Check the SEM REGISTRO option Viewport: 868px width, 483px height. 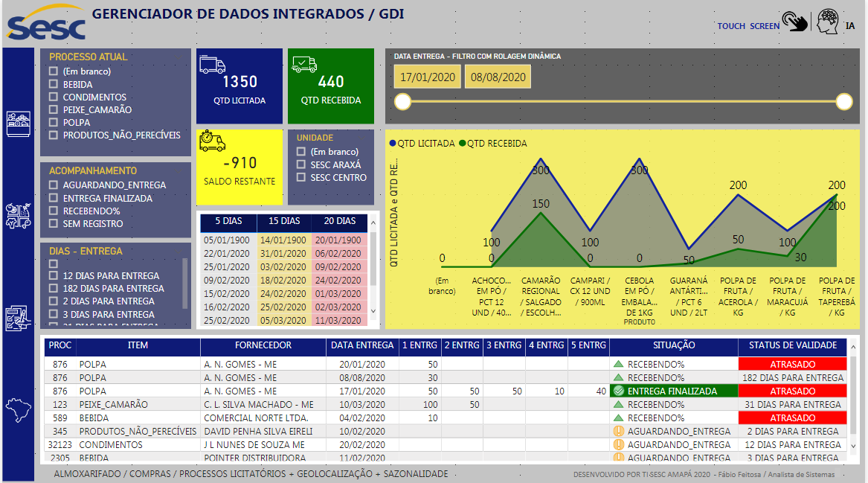(53, 224)
